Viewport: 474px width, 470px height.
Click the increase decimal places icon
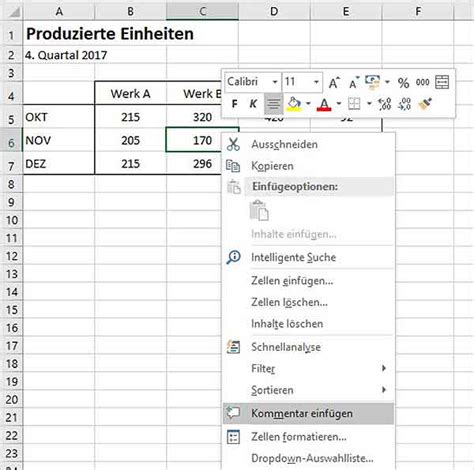385,104
